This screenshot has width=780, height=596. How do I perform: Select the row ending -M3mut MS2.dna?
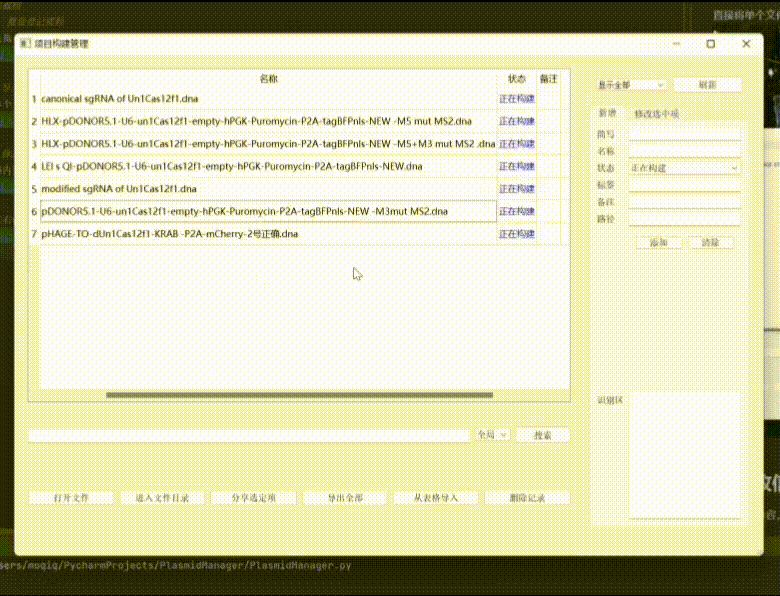point(269,211)
